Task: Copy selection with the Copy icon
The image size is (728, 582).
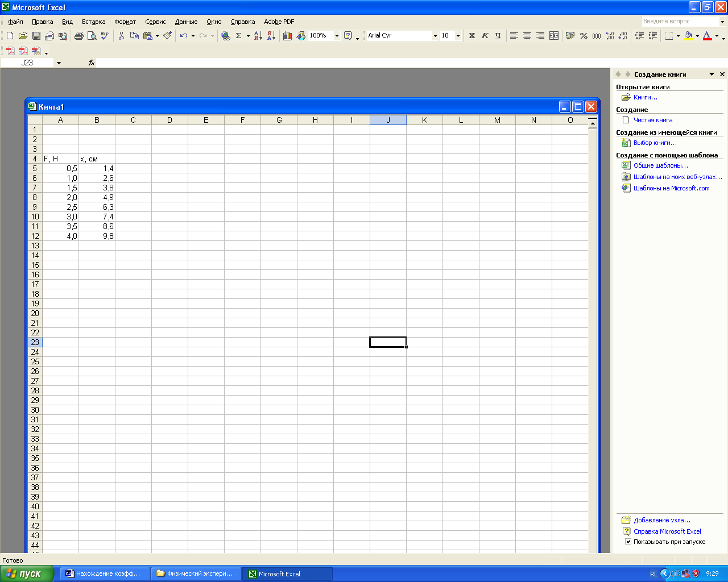Action: tap(134, 36)
